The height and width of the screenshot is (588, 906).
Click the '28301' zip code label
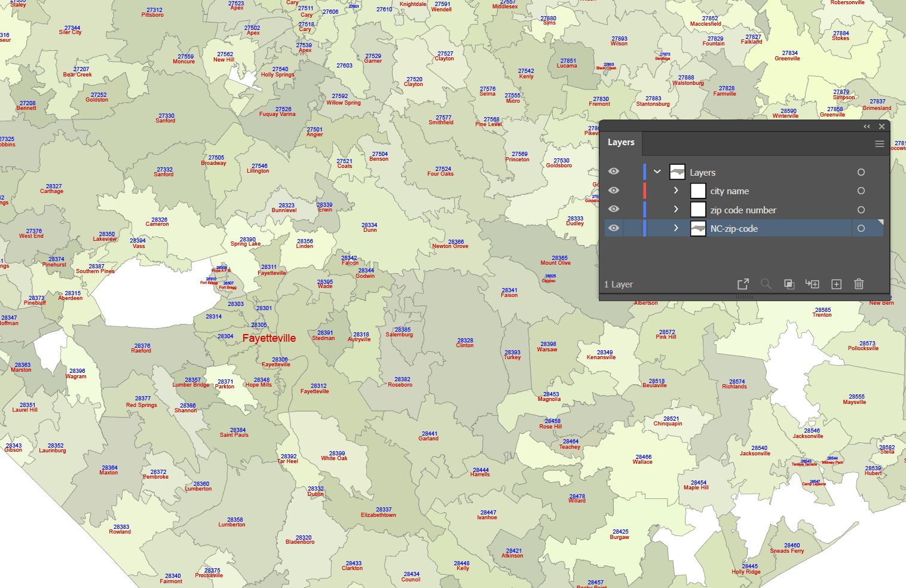[x=264, y=308]
